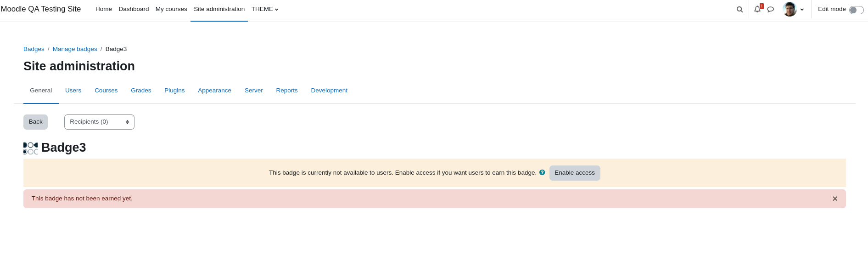Open the search icon in the top bar
868x262 pixels.
[739, 9]
